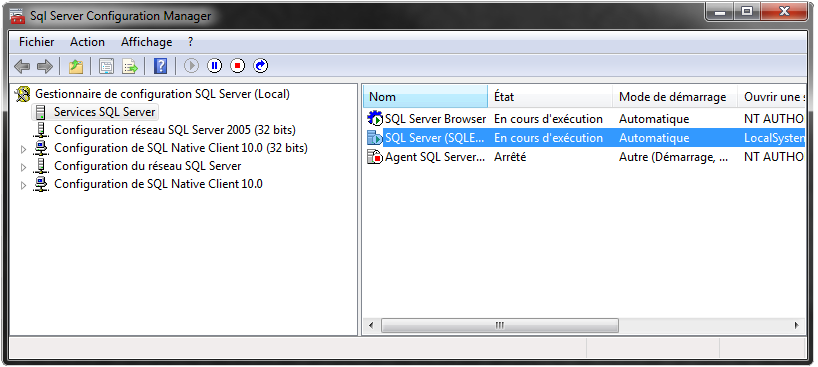Select the Agent SQL Server... row name
818x367 pixels.
435,157
